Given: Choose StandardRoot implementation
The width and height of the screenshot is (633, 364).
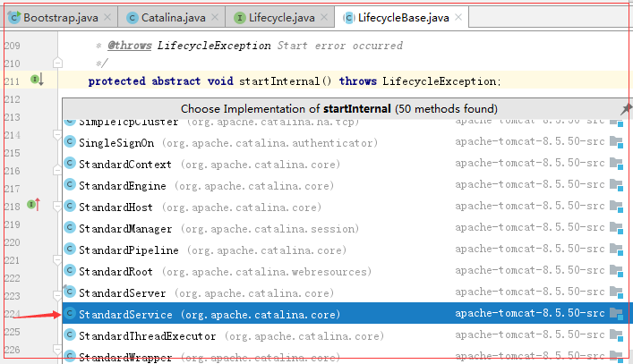Looking at the screenshot, I should click(346, 271).
